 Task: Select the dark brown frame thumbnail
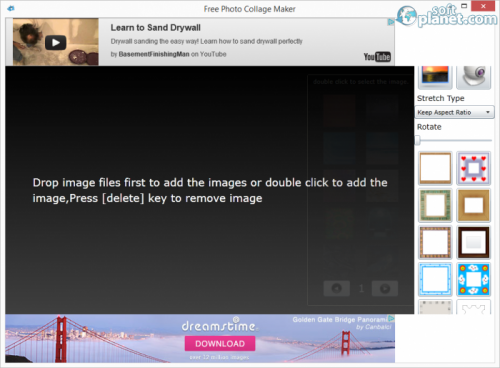tap(474, 242)
